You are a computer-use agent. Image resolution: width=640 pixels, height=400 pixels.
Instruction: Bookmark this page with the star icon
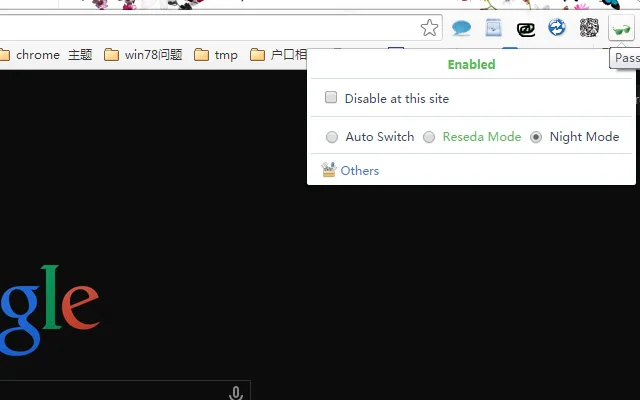pos(429,28)
